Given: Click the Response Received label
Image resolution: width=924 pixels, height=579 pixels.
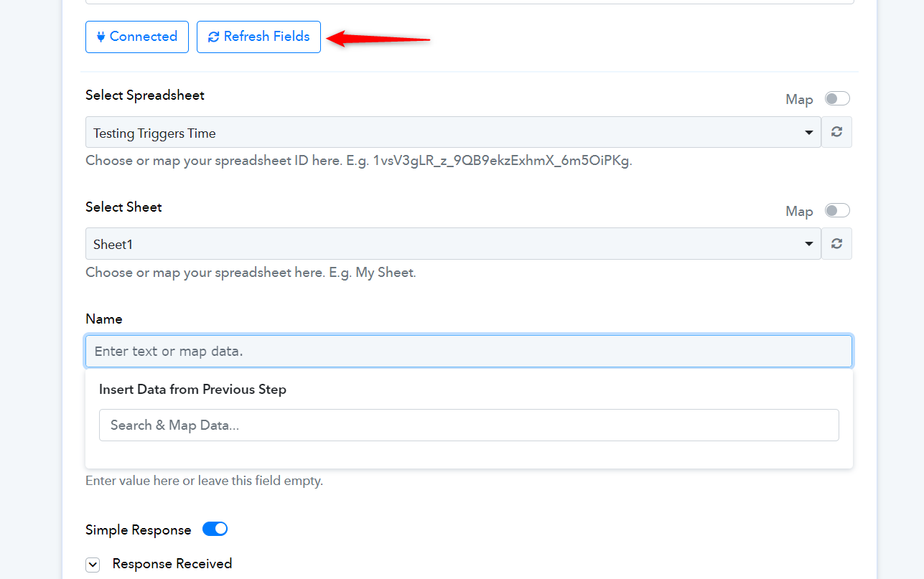Looking at the screenshot, I should pyautogui.click(x=172, y=564).
